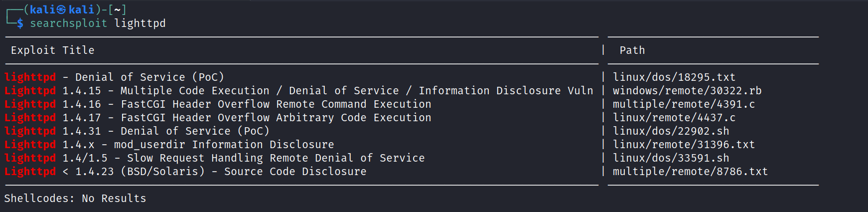Click the "FastCGI Header Overflow Remote Command Execution" text
This screenshot has height=212, width=868.
[276, 104]
